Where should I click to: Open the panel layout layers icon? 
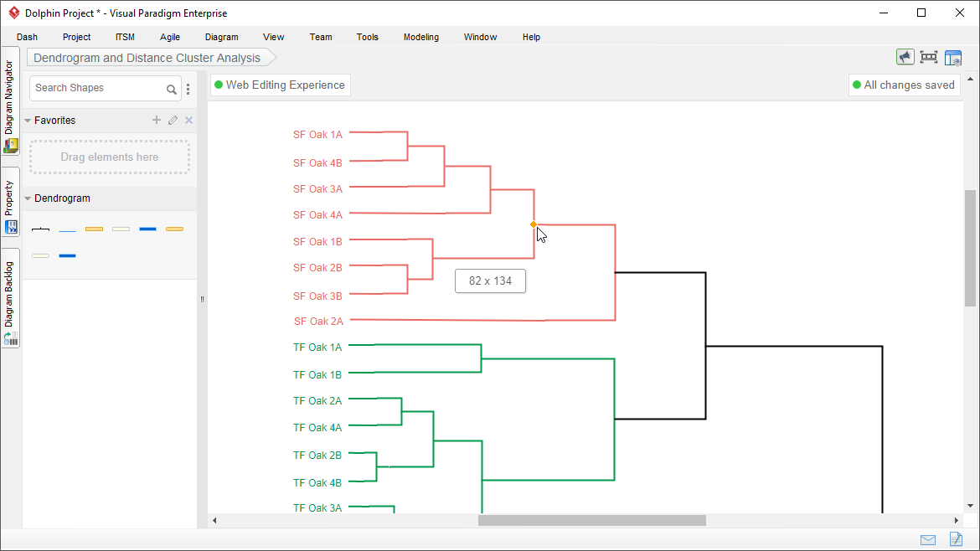[953, 58]
